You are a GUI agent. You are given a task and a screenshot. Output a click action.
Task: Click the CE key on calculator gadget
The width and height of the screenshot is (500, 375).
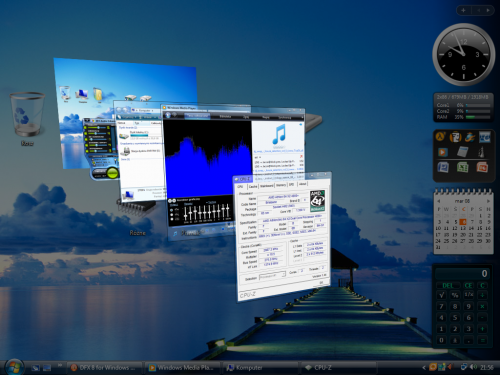tap(468, 285)
